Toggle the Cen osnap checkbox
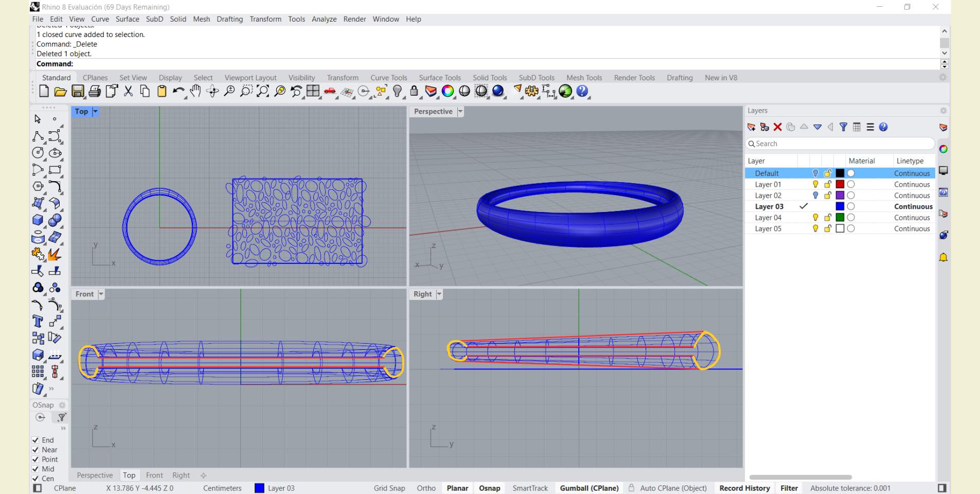Image resolution: width=980 pixels, height=494 pixels. (x=35, y=479)
